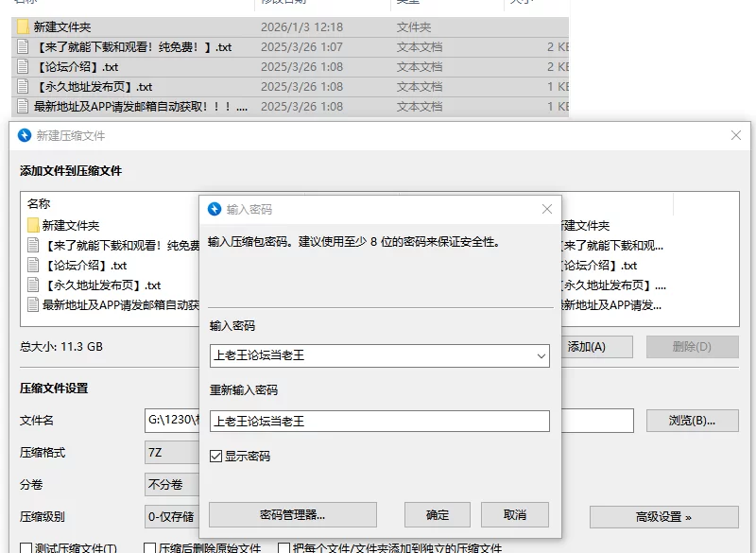The image size is (756, 553).
Task: Open the 压缩格式 dropdown showing 7Z
Action: [172, 453]
